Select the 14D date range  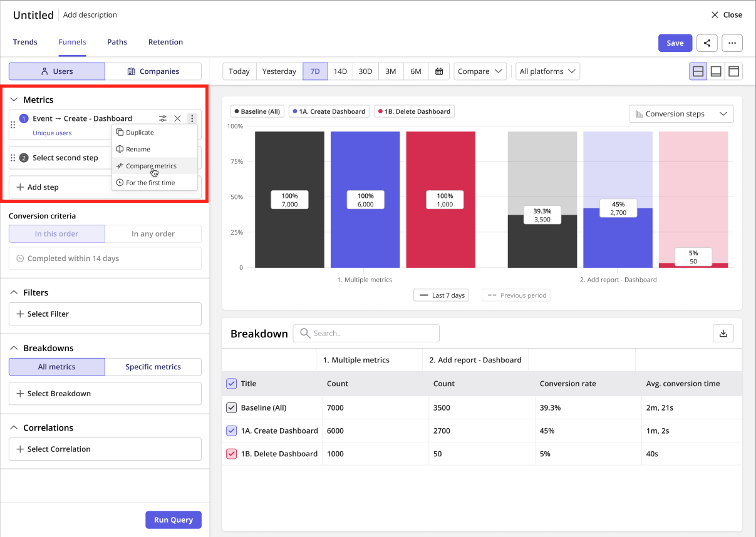[x=340, y=71]
